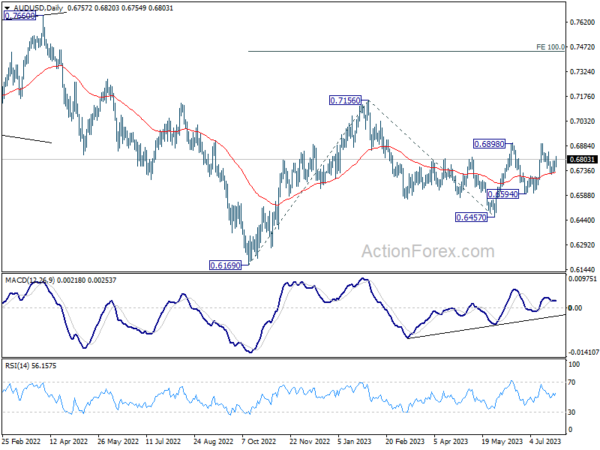Click the 5 Apr 2023 date label
Screen dimensions: 600x450
click(x=451, y=441)
